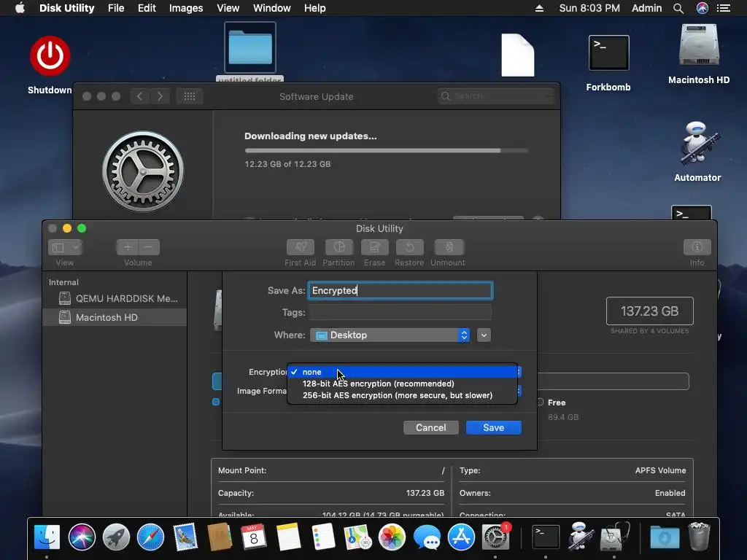Select the untitled folder on desktop
Screen dimensions: 747x560
click(x=250, y=47)
